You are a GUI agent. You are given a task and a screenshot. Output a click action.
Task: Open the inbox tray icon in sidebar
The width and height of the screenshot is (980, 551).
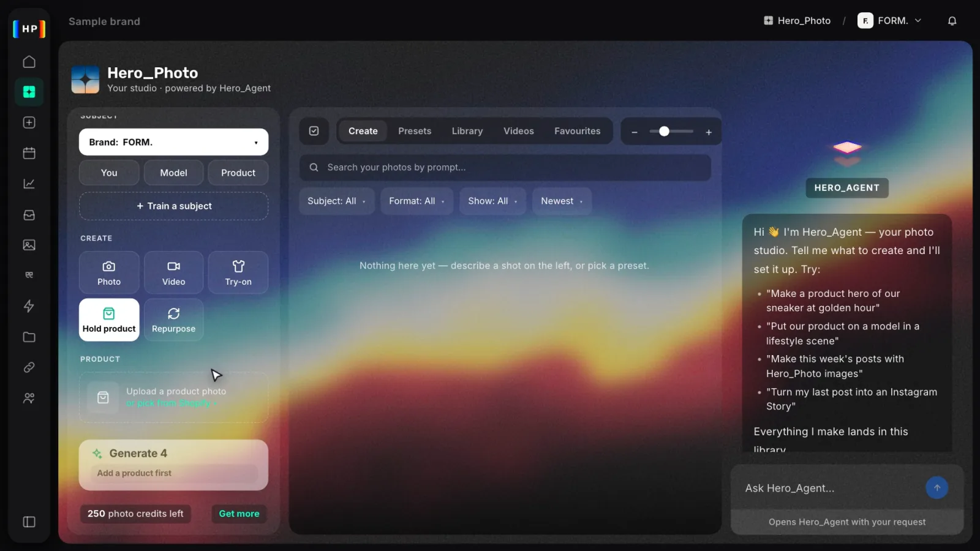(x=29, y=215)
